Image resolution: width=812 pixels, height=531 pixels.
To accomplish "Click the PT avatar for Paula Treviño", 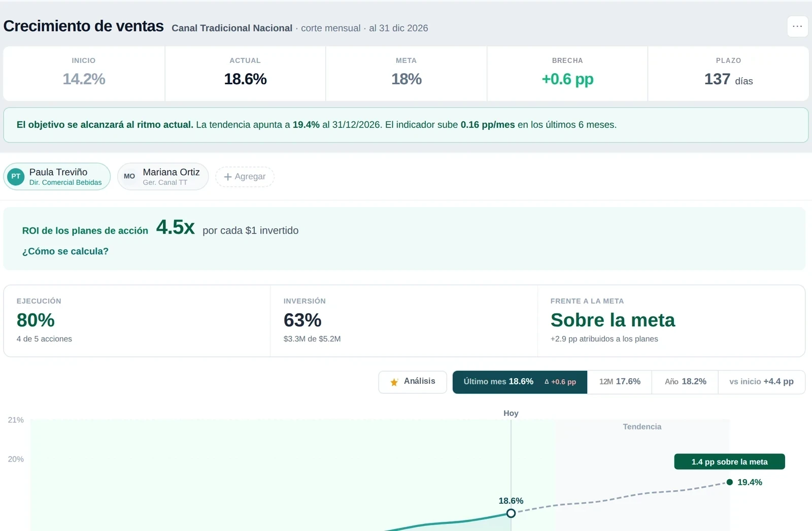I will 16,177.
